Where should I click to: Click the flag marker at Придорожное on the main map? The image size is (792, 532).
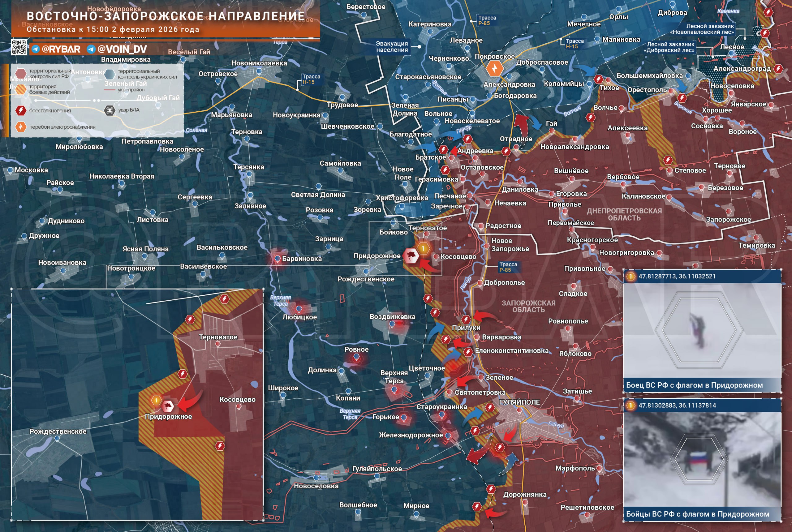pyautogui.click(x=411, y=255)
